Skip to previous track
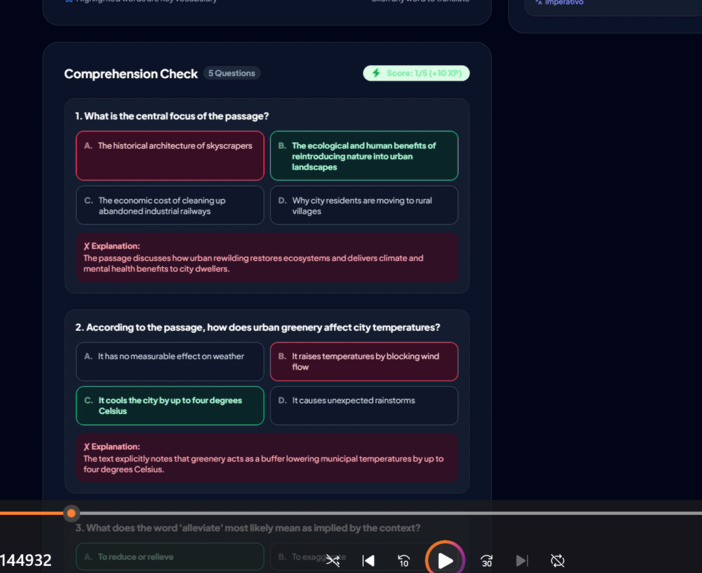This screenshot has width=702, height=573. pos(368,560)
